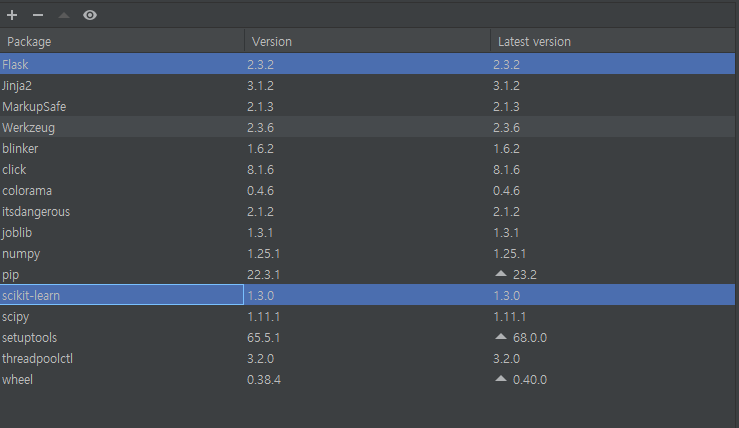Sort by the Latest version column header

click(x=613, y=41)
